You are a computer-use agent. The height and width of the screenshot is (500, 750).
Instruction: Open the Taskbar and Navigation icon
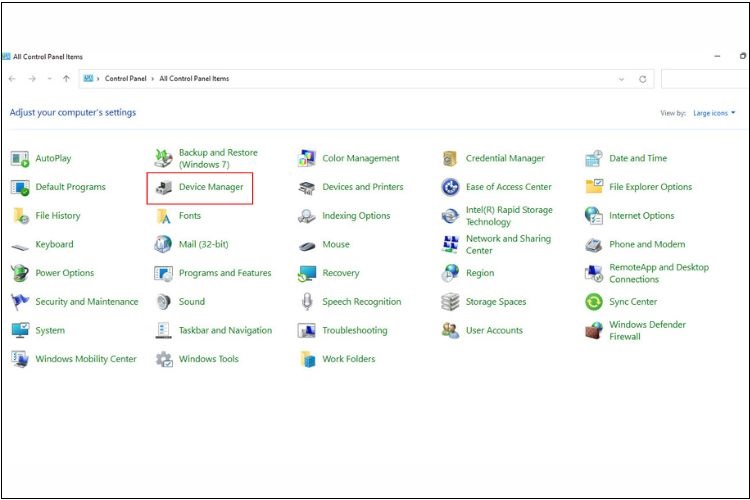[x=163, y=331]
